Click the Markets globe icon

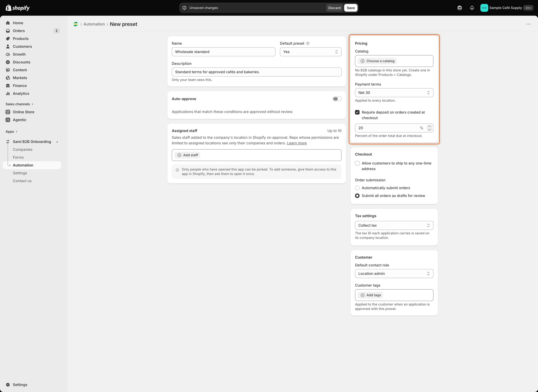pyautogui.click(x=8, y=78)
